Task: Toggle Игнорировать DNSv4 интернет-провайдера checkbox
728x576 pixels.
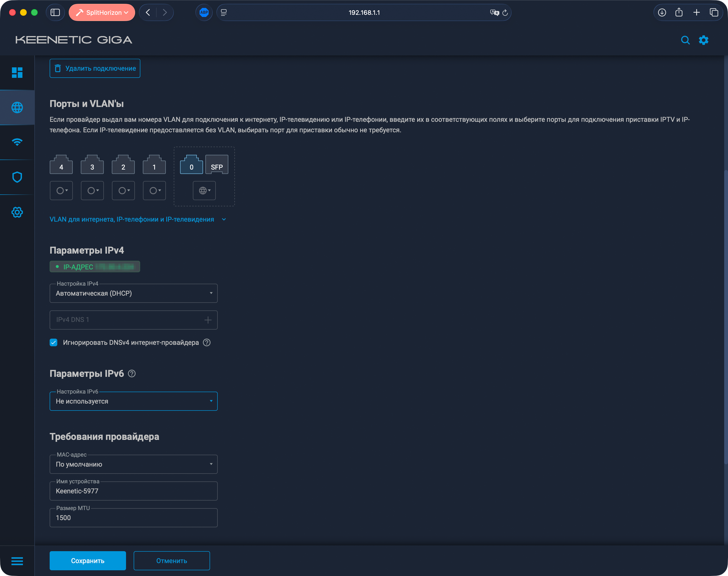Action: point(54,342)
